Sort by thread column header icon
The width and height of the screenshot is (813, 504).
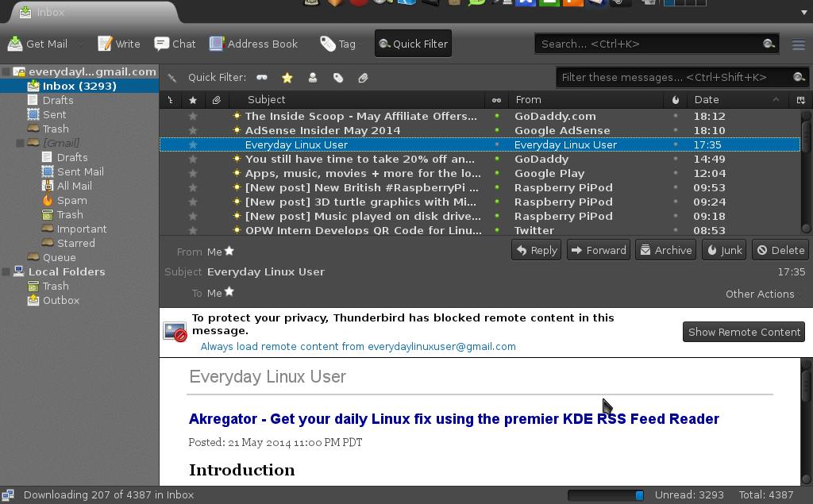pos(170,99)
